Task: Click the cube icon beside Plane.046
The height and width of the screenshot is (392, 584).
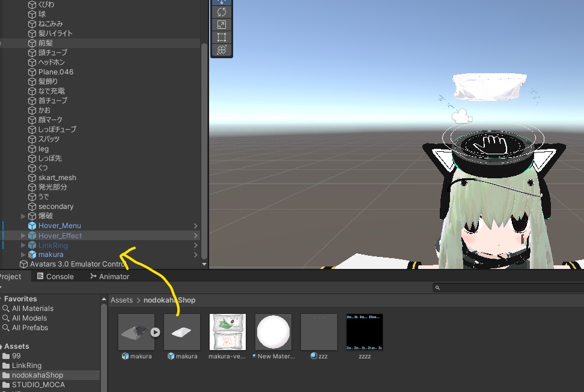Action: (32, 72)
